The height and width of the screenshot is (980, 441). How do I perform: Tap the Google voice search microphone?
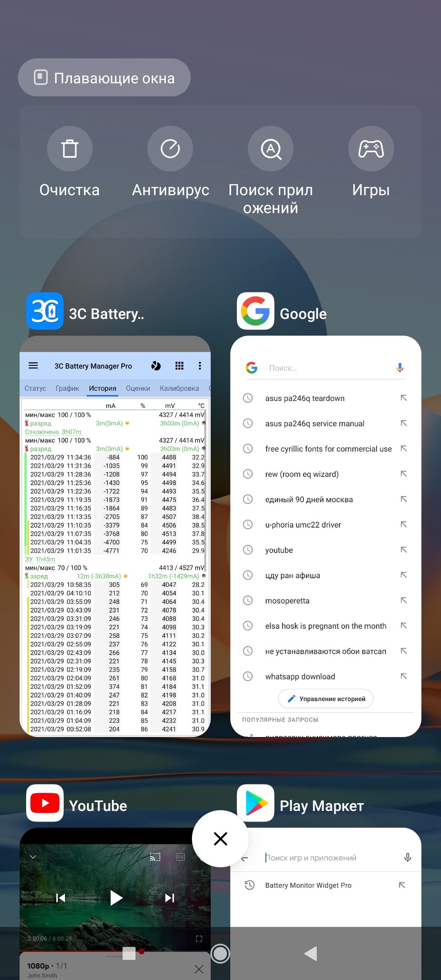click(x=400, y=368)
